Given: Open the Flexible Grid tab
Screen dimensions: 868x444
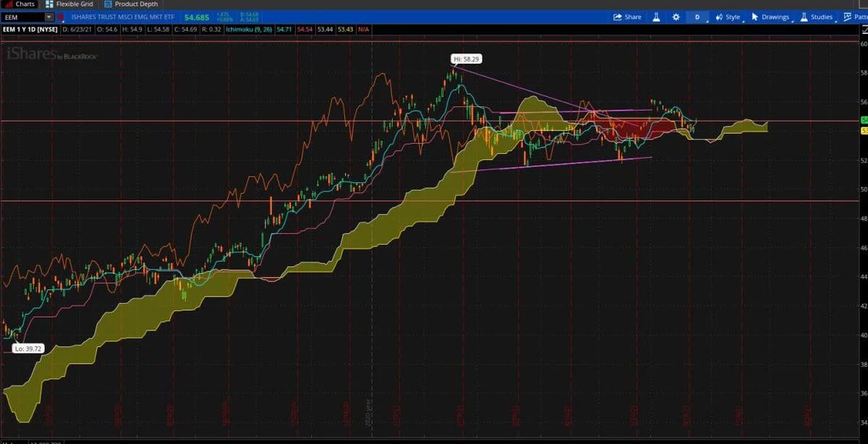Looking at the screenshot, I should coord(69,4).
